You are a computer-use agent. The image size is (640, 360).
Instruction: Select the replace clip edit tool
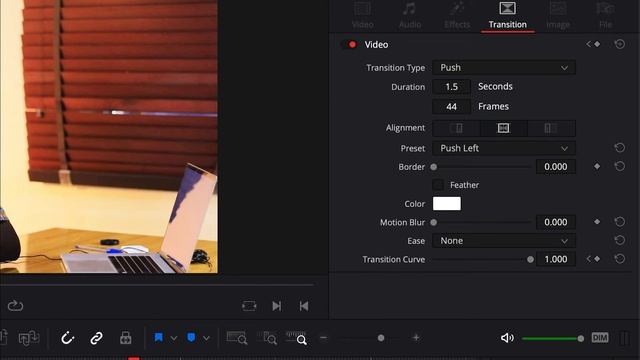pyautogui.click(x=29, y=338)
